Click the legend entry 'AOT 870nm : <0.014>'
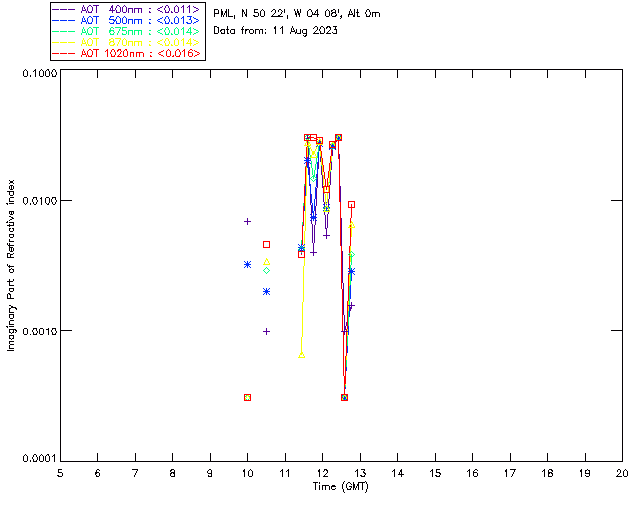Image resolution: width=640 pixels, height=512 pixels. 127,42
